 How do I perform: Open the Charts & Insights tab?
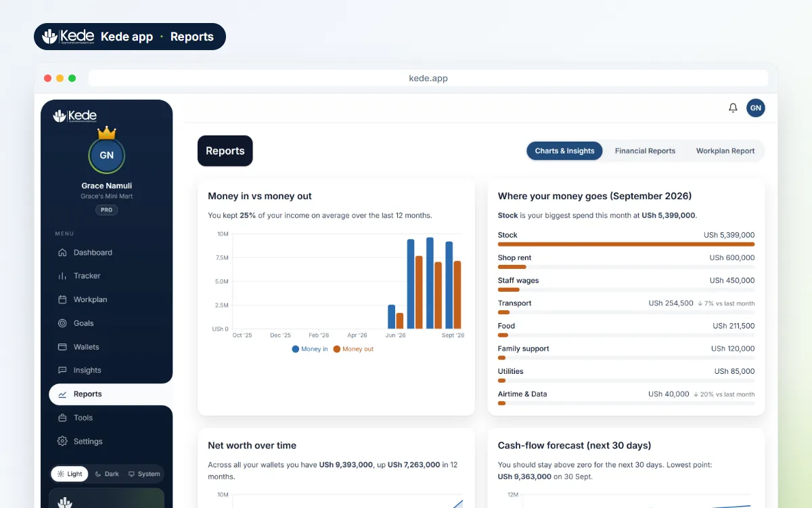[564, 151]
